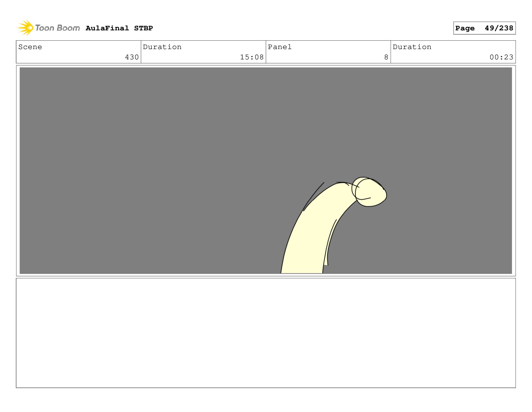The image size is (532, 412).
Task: Select the AulaFinal STBP title text
Action: click(119, 28)
